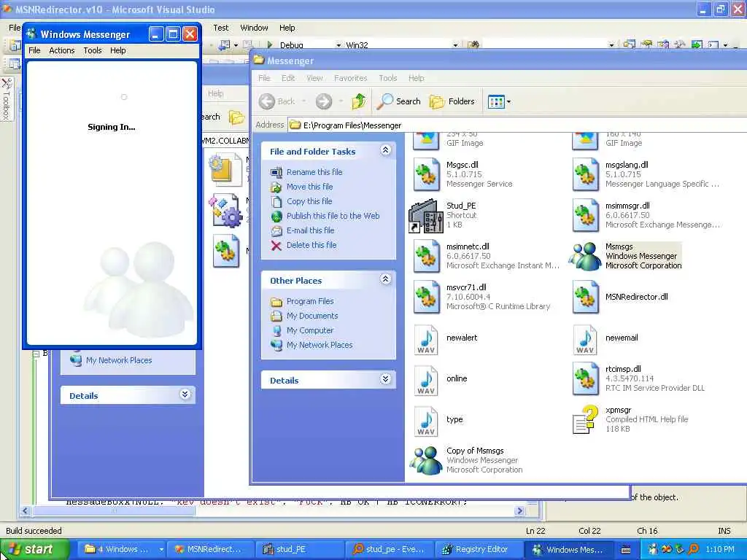Click the Back button in Messenger explorer
This screenshot has width=747, height=560.
277,101
